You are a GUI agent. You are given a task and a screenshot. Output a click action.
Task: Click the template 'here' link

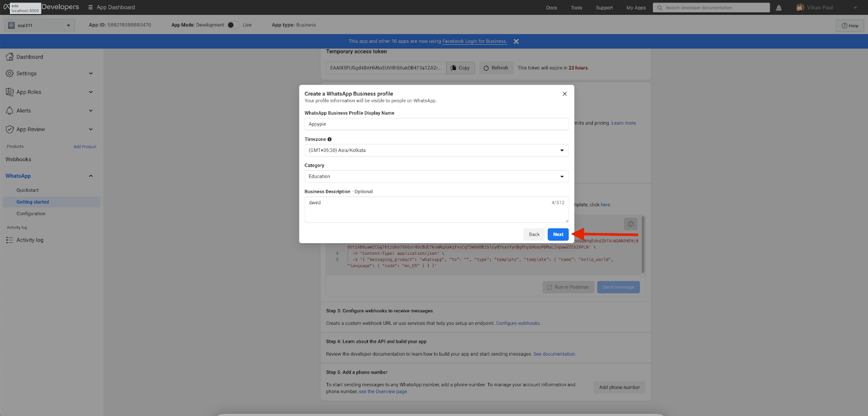pyautogui.click(x=605, y=205)
